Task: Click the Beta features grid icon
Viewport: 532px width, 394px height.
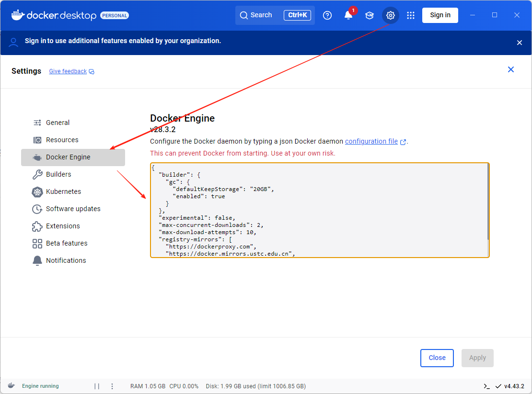Action: tap(37, 244)
